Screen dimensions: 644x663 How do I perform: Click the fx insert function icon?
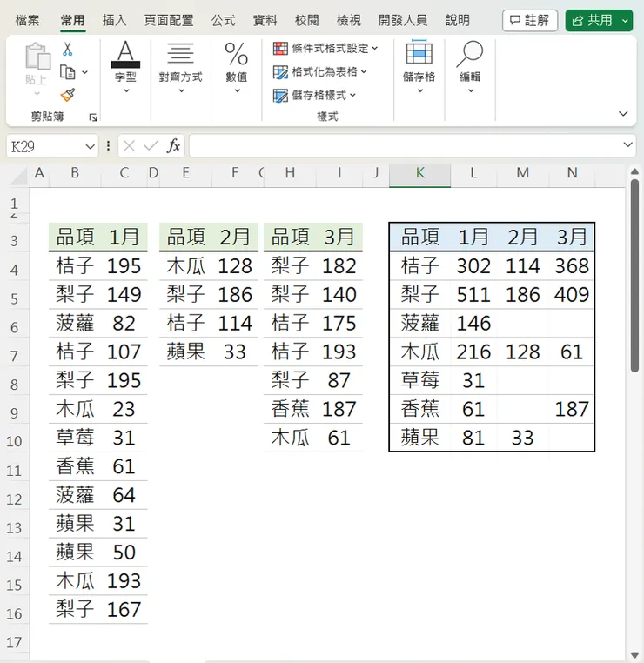[x=173, y=146]
